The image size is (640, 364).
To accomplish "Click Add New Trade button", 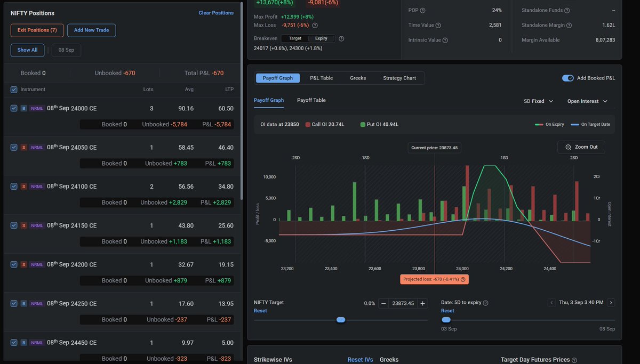I will coord(92,30).
